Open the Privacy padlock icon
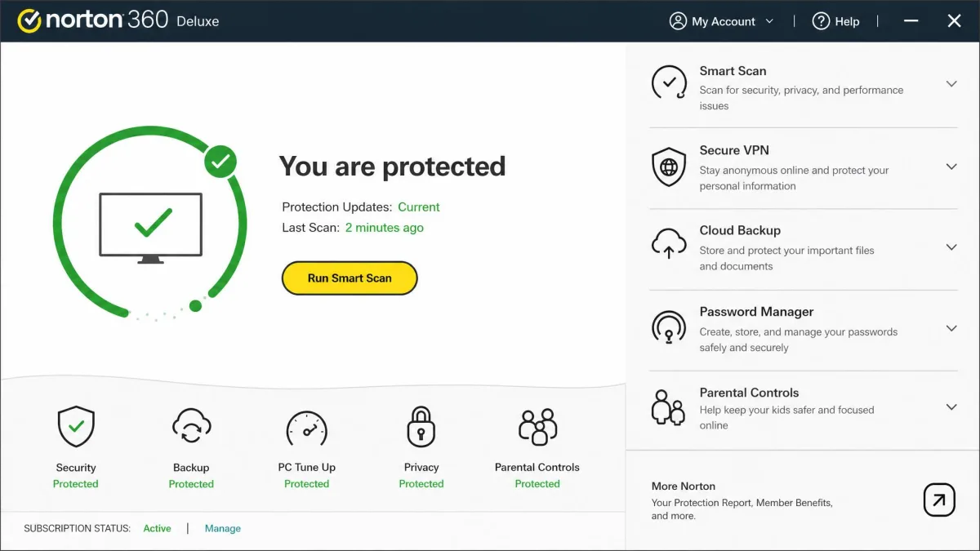 pos(421,426)
